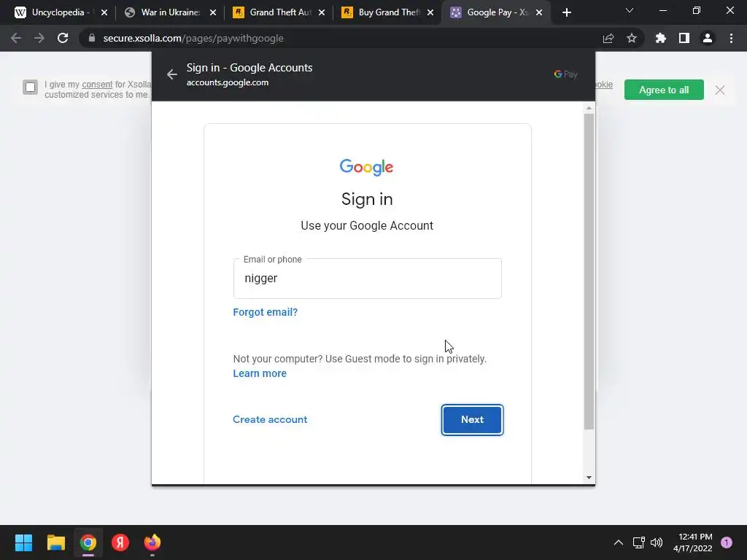This screenshot has width=747, height=560.
Task: Click the lock icon in address bar
Action: [x=91, y=38]
